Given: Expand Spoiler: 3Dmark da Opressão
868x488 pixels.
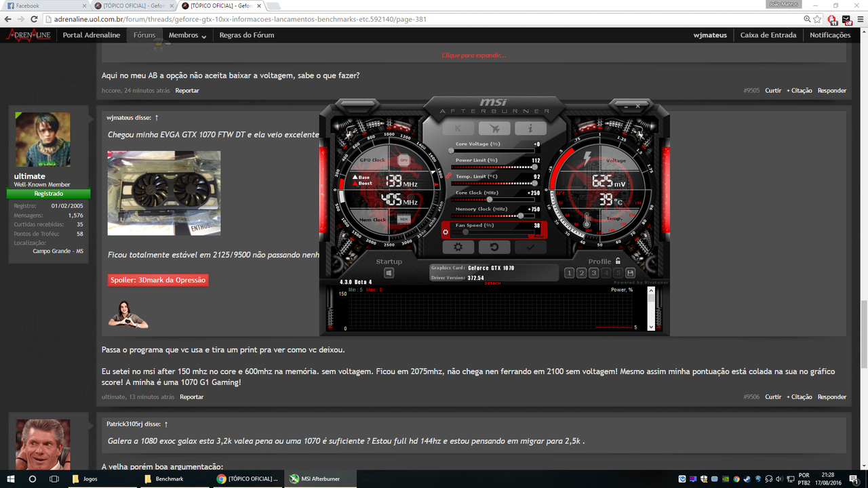Looking at the screenshot, I should pos(158,280).
